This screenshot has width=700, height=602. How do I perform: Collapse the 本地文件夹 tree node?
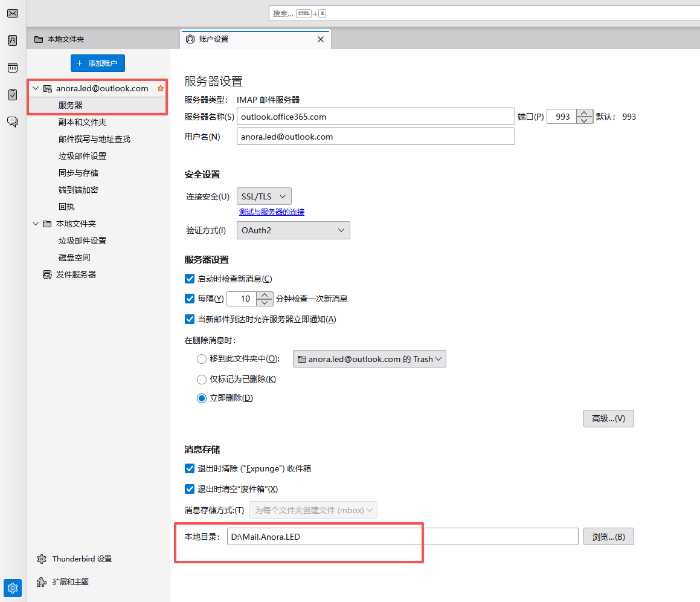(36, 224)
